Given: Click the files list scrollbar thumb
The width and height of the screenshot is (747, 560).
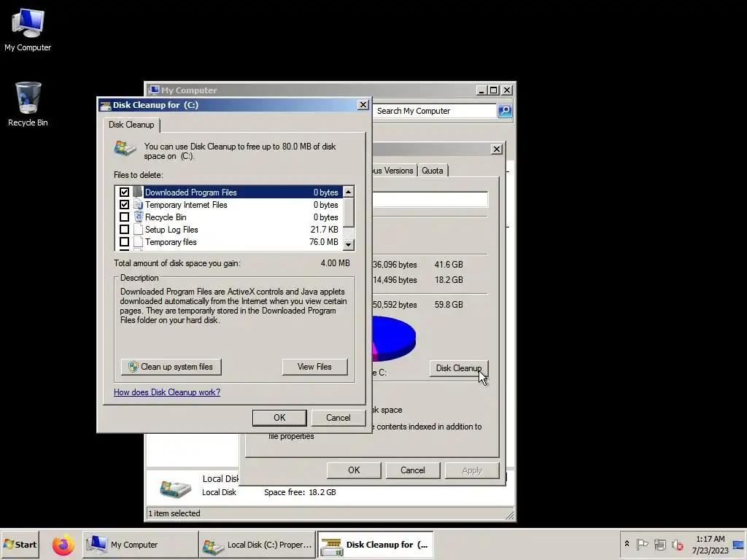Looking at the screenshot, I should click(x=348, y=212).
